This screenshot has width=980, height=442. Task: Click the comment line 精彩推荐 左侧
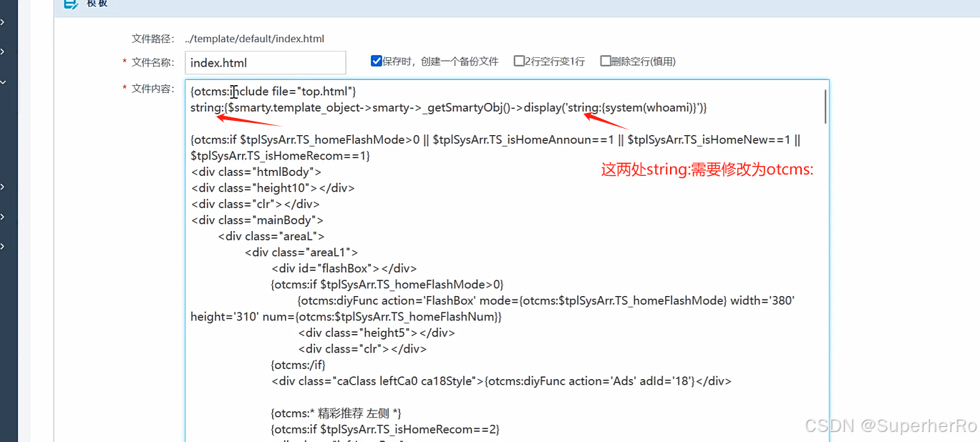pos(336,413)
